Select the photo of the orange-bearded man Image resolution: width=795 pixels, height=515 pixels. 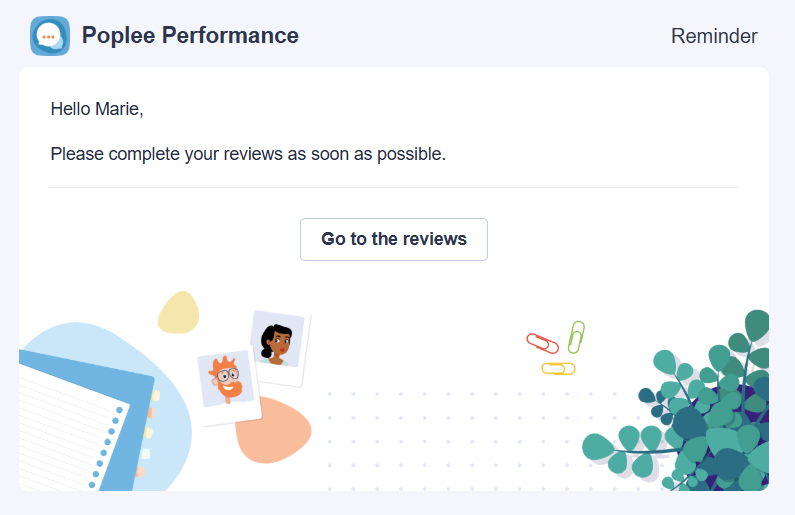(228, 383)
